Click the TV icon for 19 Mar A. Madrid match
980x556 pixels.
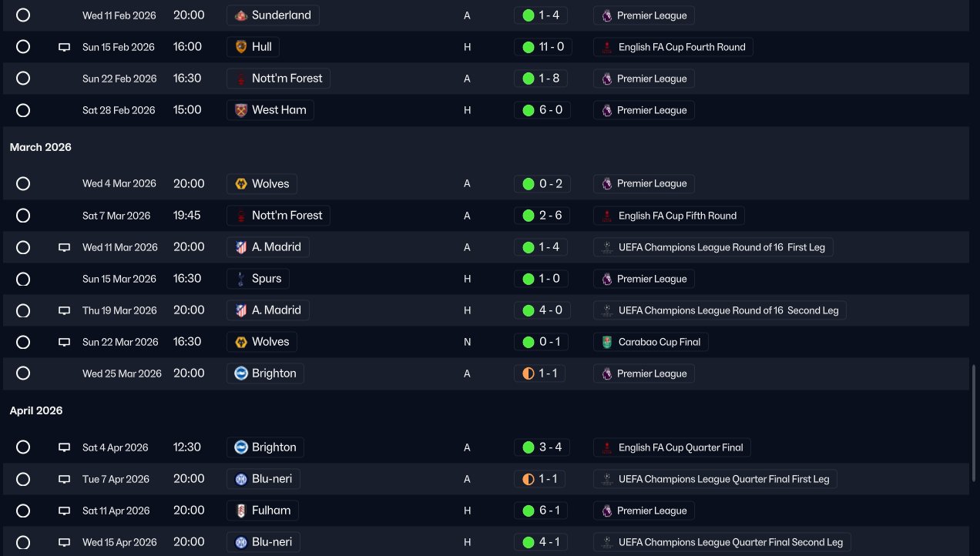[x=65, y=311]
